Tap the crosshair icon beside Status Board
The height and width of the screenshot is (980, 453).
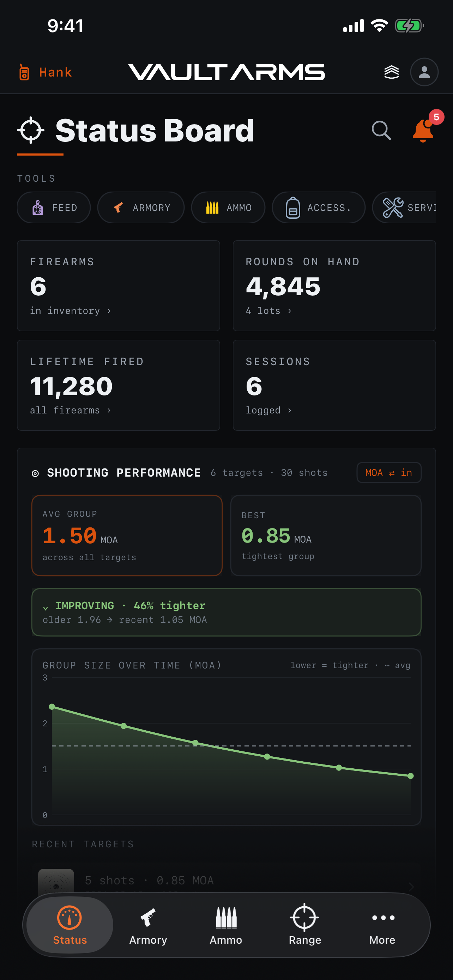coord(31,130)
